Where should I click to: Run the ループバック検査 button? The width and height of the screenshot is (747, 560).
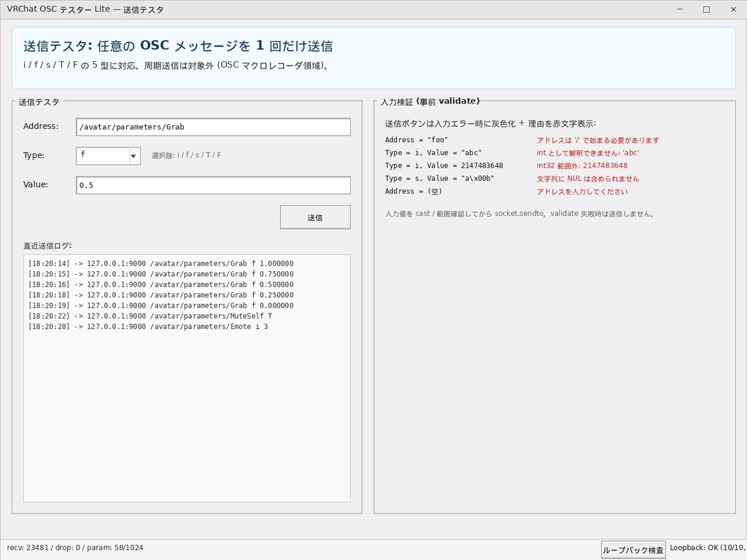click(x=632, y=549)
